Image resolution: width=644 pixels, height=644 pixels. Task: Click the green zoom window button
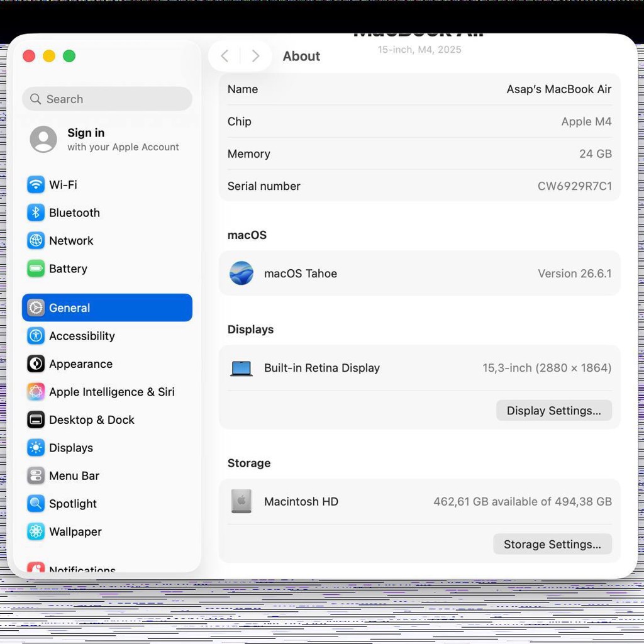pos(69,56)
